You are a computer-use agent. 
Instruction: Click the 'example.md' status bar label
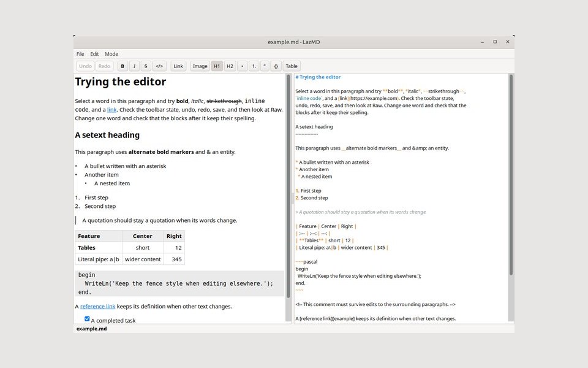click(x=91, y=329)
